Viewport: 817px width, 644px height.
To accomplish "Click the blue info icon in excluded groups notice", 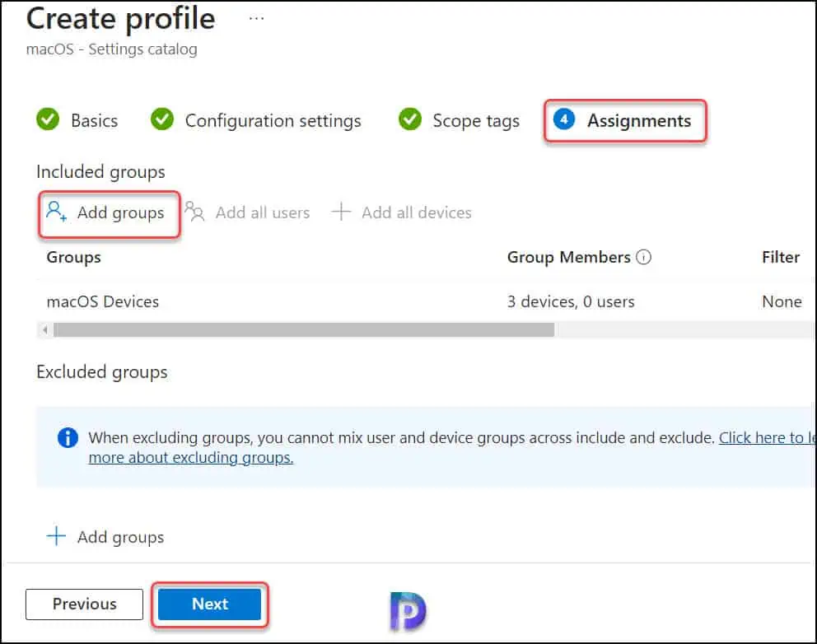I will click(x=68, y=437).
